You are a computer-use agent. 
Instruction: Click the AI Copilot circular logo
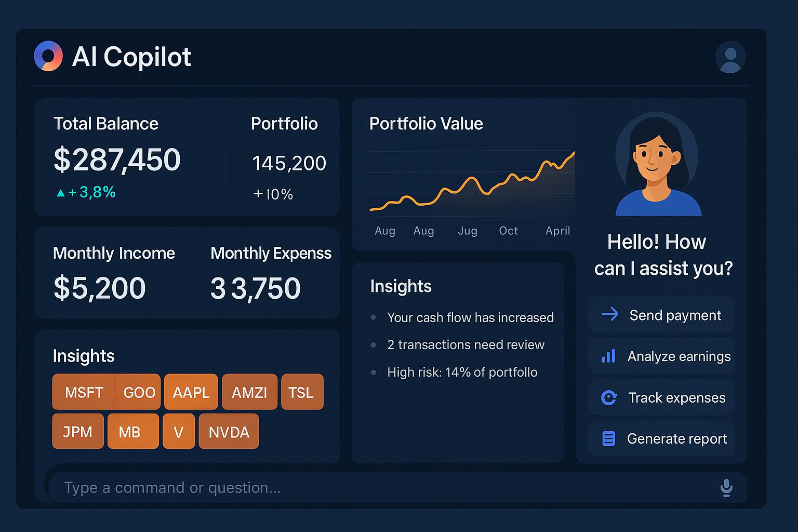click(48, 56)
